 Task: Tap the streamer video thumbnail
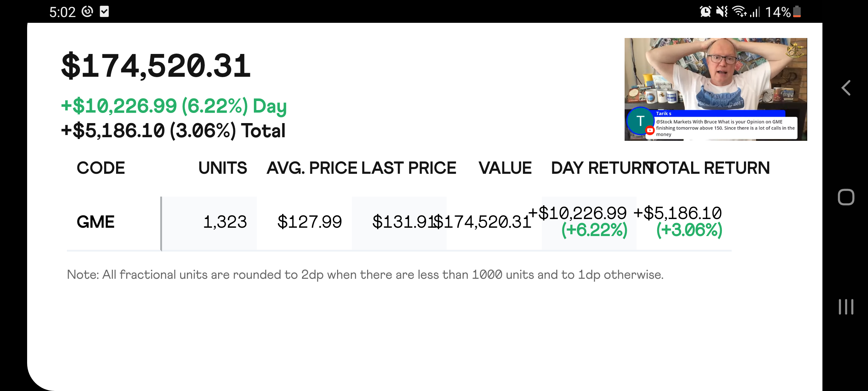tap(715, 72)
